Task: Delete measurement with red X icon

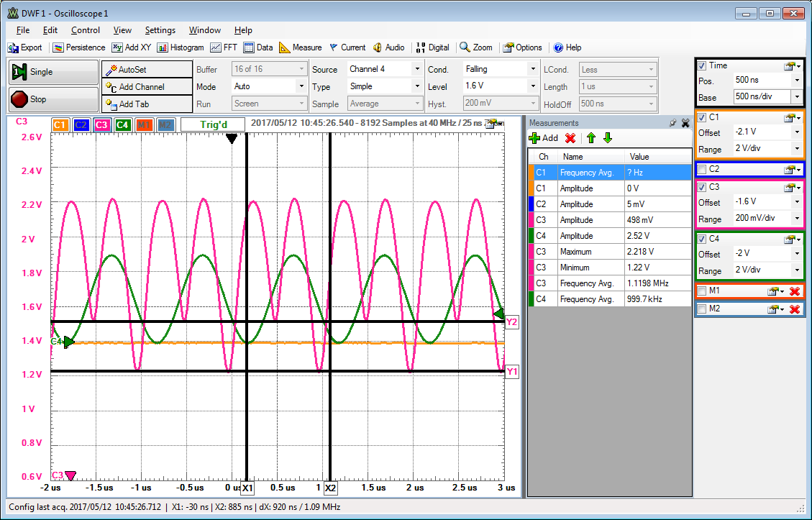Action: point(570,138)
